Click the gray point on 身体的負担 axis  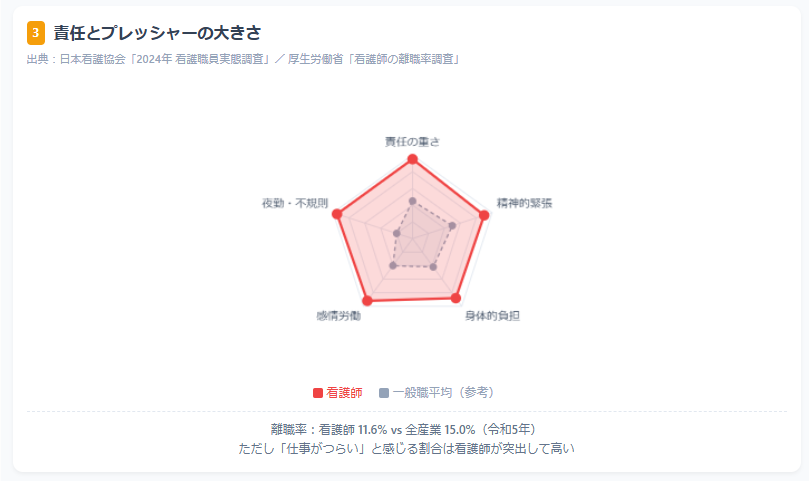pos(433,267)
